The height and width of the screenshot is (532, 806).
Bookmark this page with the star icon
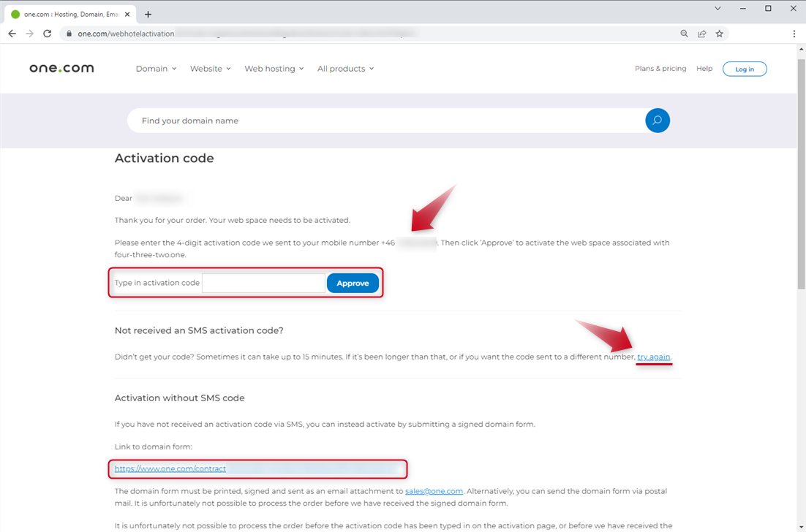tap(720, 34)
